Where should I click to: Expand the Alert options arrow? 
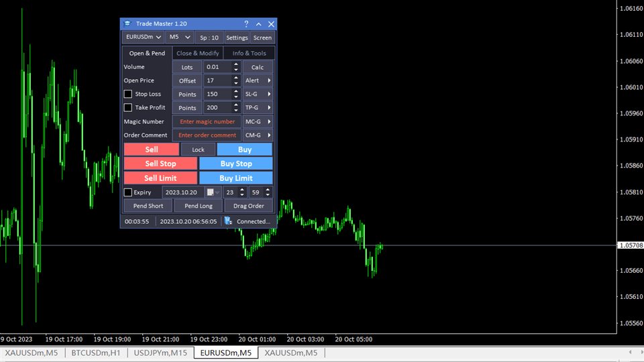pos(269,80)
